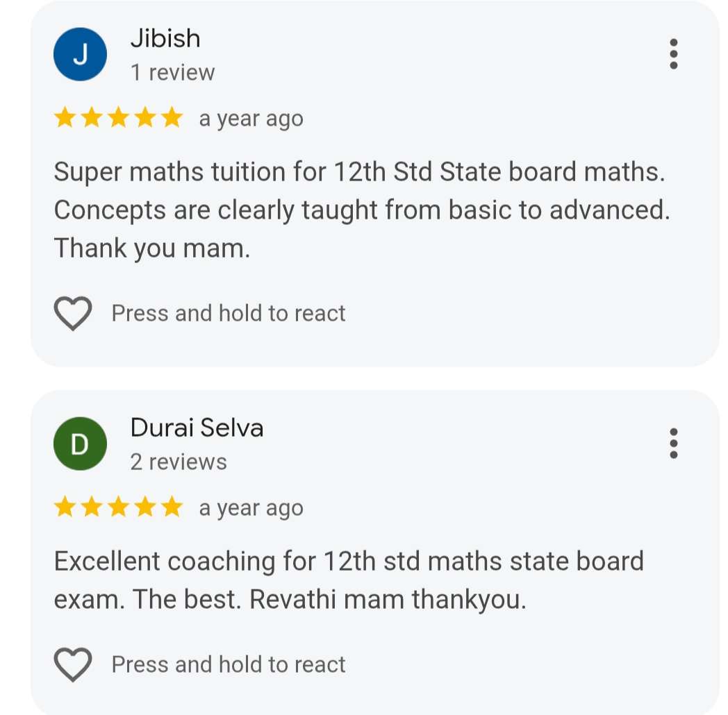The height and width of the screenshot is (715, 728).
Task: Open reviewer profile by clicking the name Jibish
Action: click(x=165, y=38)
